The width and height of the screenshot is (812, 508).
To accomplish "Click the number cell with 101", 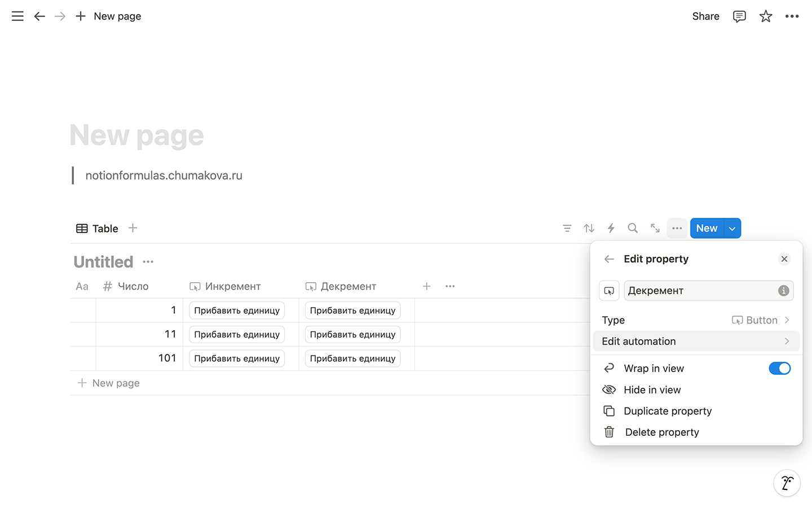I will (139, 358).
